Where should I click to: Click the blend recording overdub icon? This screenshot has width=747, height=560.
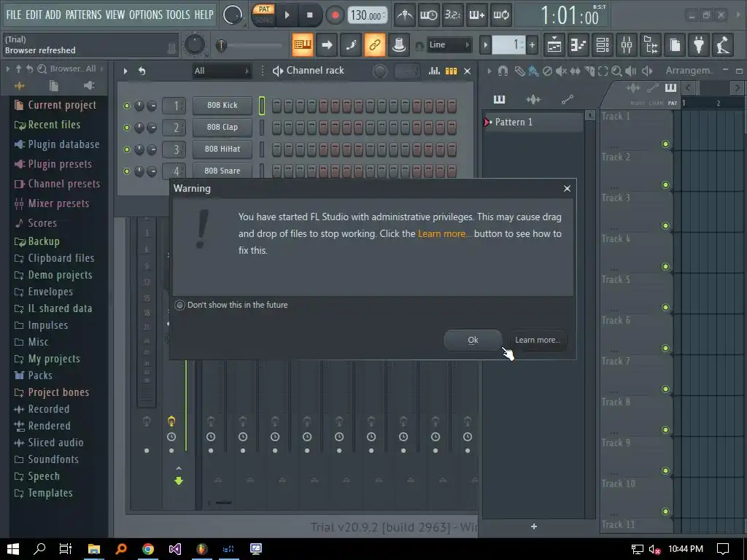[477, 15]
